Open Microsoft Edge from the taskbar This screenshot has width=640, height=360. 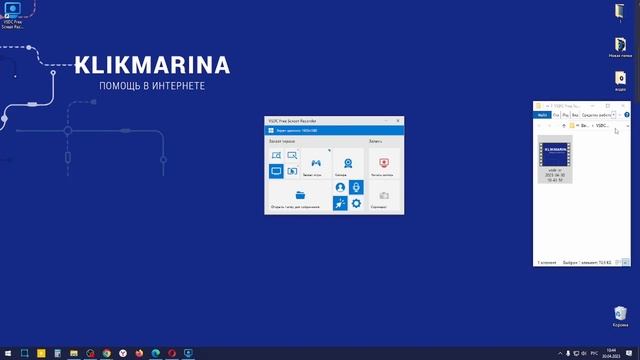point(156,353)
